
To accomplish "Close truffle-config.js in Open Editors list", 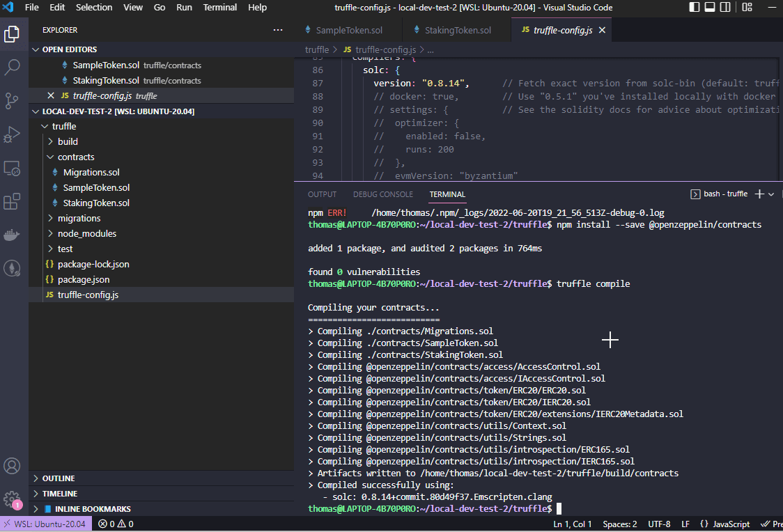I will click(x=50, y=95).
